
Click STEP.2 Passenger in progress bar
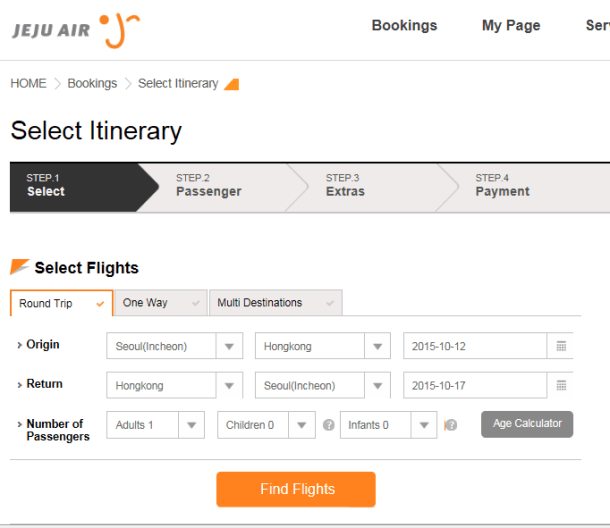pyautogui.click(x=223, y=187)
